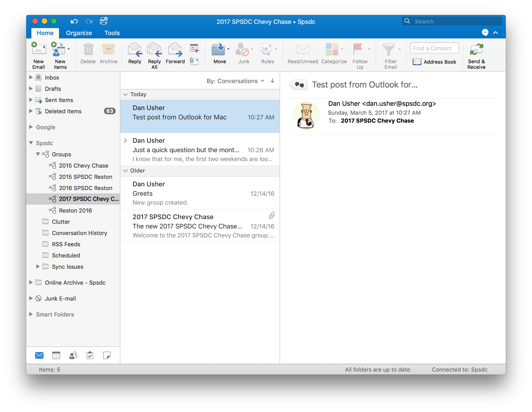Viewport: 532px width, 412px height.
Task: Select the Archive tool
Action: click(x=108, y=52)
